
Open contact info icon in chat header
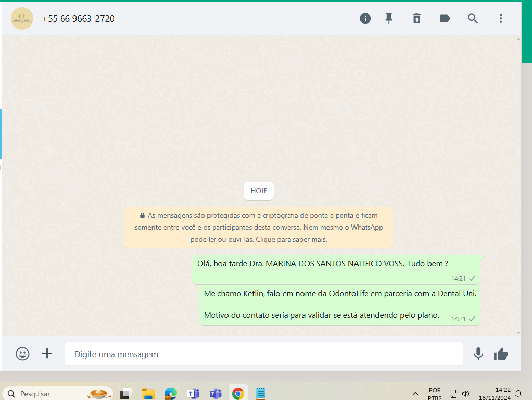point(365,18)
